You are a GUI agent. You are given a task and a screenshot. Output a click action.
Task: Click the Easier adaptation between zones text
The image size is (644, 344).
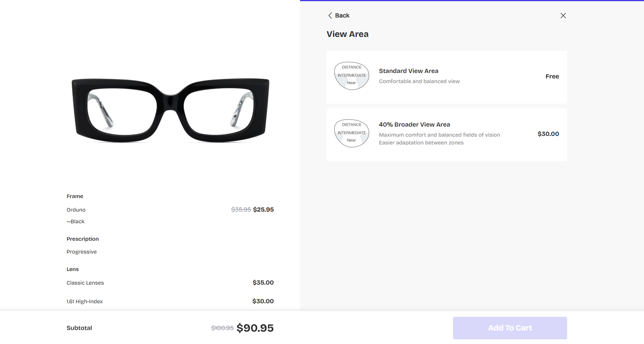click(x=421, y=143)
